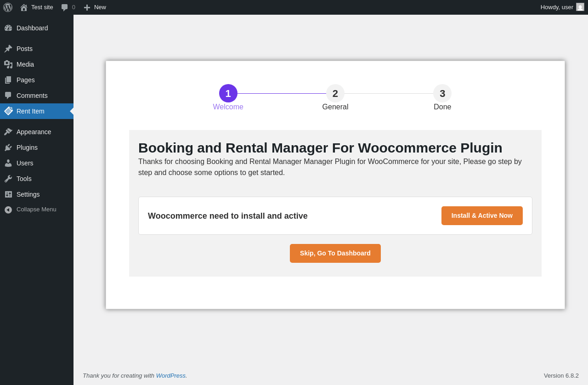Open the Dashboard menu item
Viewport: 588px width, 385px height.
click(32, 28)
